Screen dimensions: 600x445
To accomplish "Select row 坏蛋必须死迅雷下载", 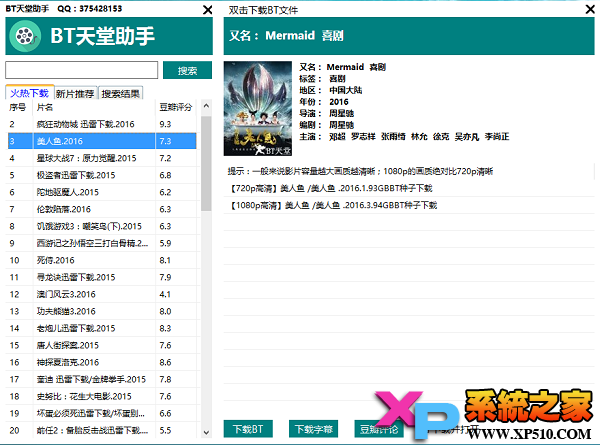I will coord(103,413).
